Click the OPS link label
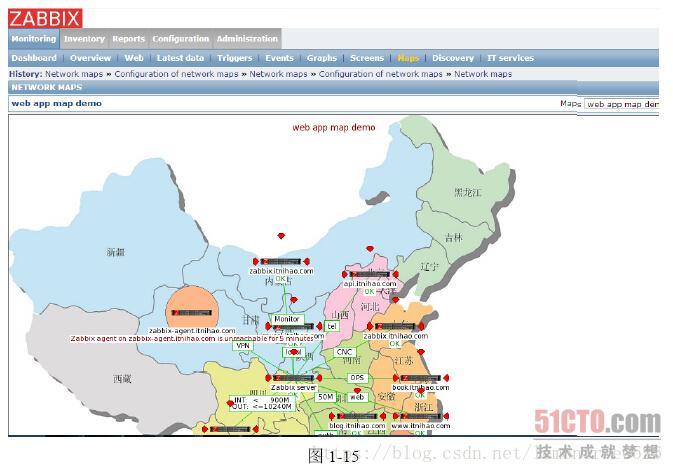The image size is (673, 473). tap(357, 378)
